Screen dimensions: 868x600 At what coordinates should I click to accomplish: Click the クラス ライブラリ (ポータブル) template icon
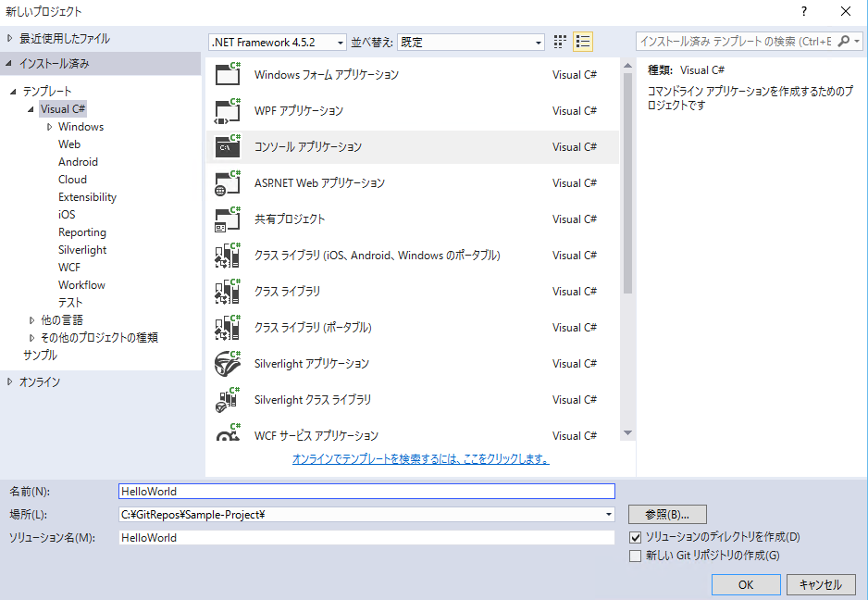point(228,328)
